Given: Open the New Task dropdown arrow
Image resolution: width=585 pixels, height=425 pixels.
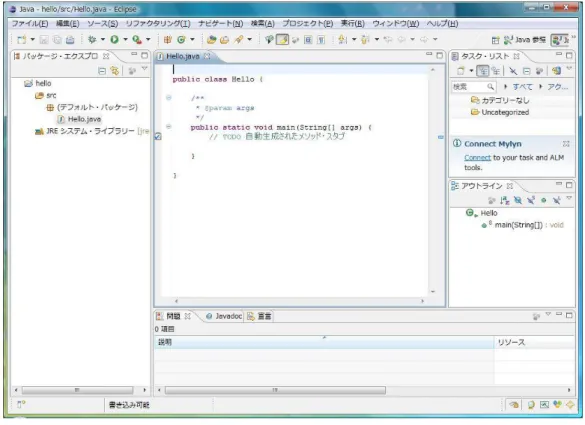Looking at the screenshot, I should coord(472,71).
